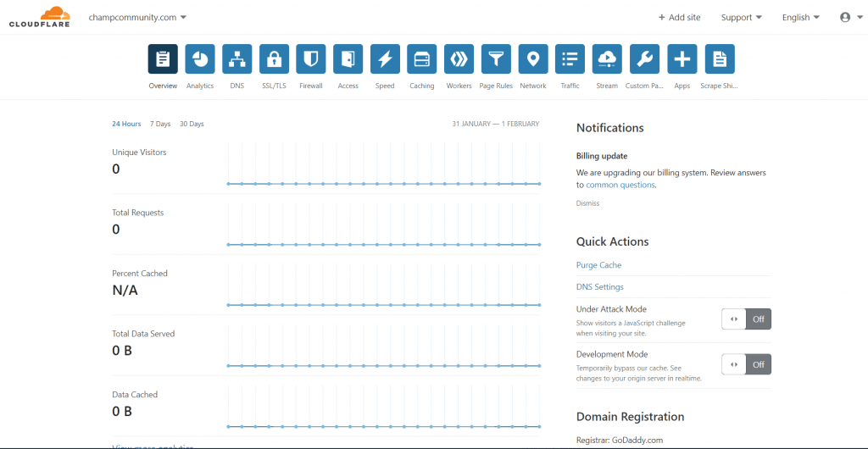Screen dimensions: 868x449
Task: Dismiss the billing update notification
Action: pyautogui.click(x=587, y=203)
